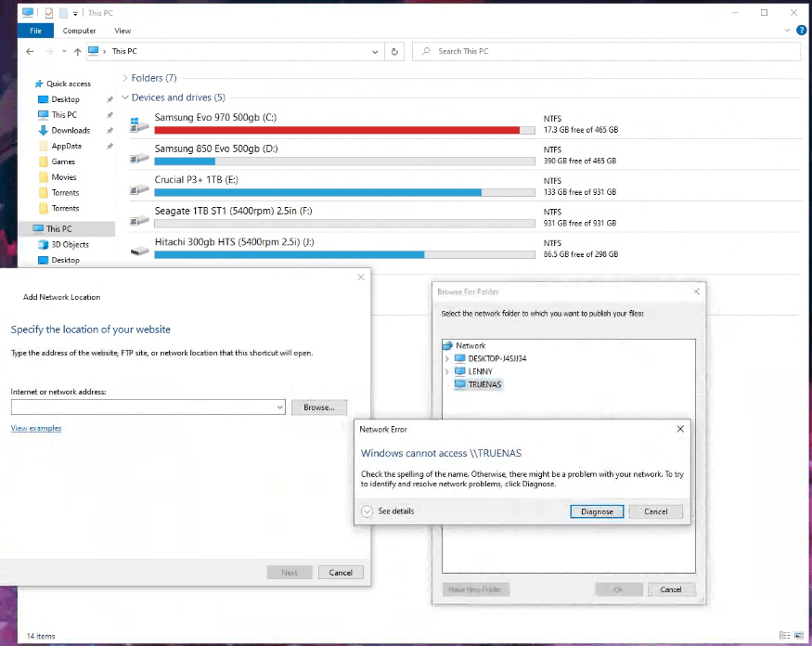Viewport: 812px width, 646px height.
Task: Click the This PC icon in the address bar
Action: point(93,51)
